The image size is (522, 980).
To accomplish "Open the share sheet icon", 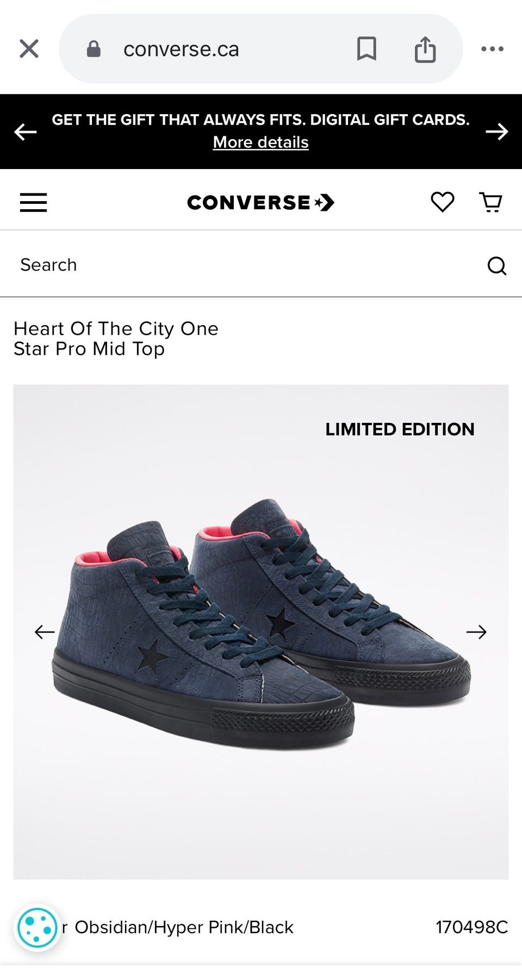I will (425, 49).
